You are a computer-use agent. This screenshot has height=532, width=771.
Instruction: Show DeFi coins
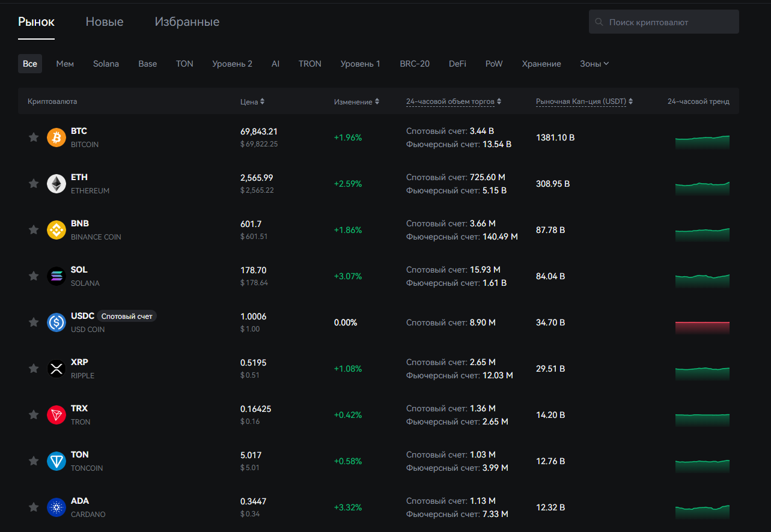tap(457, 64)
